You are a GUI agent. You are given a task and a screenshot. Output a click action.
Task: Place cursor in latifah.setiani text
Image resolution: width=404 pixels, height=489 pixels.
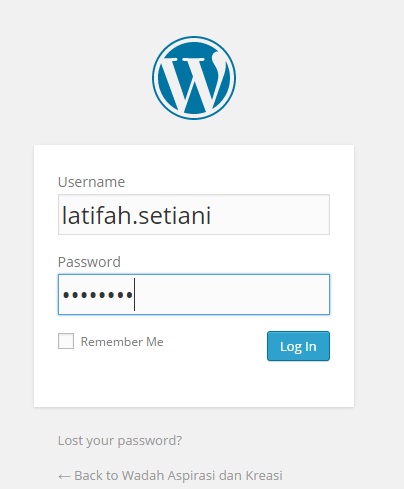[136, 215]
